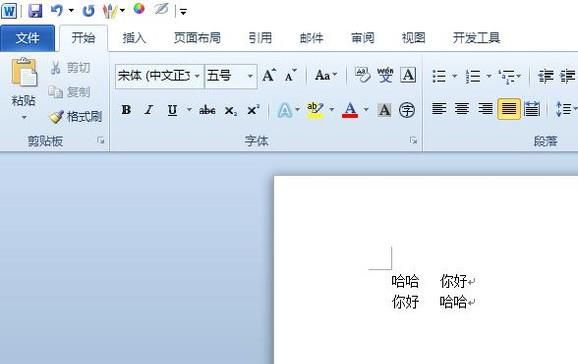This screenshot has height=364, width=578.
Task: Open the 文件 (File) tab
Action: pyautogui.click(x=27, y=38)
